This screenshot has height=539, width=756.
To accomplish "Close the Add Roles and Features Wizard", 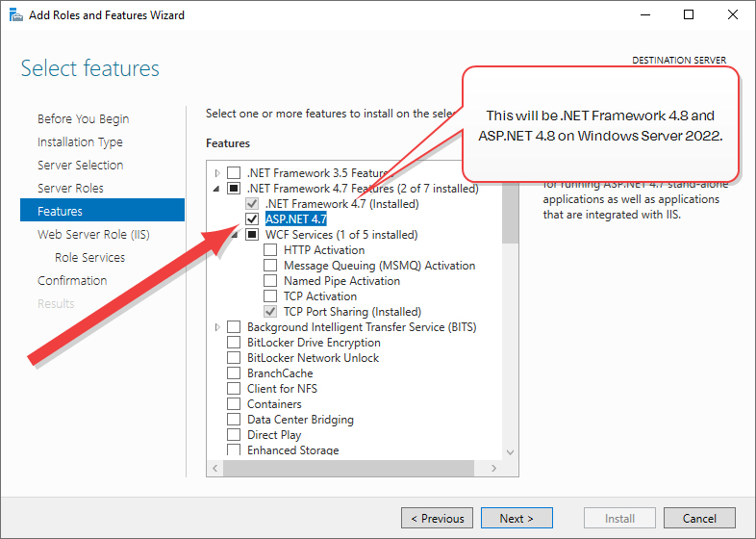I will 733,15.
